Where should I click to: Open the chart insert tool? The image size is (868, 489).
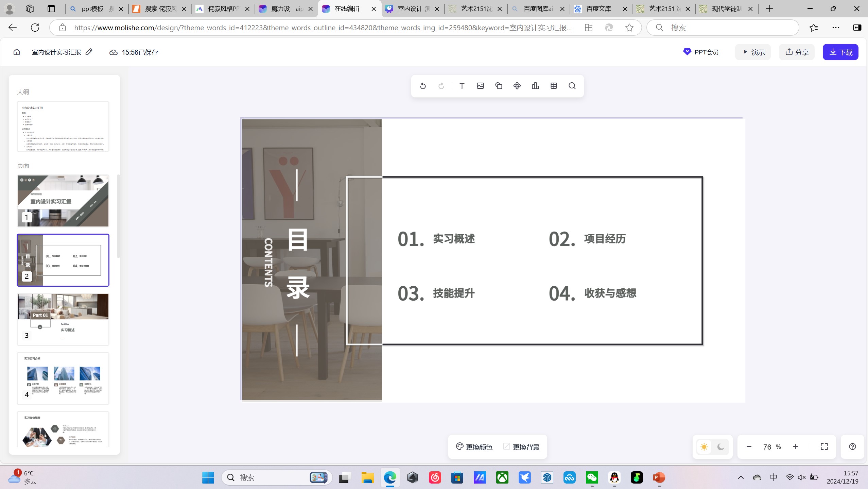tap(535, 86)
